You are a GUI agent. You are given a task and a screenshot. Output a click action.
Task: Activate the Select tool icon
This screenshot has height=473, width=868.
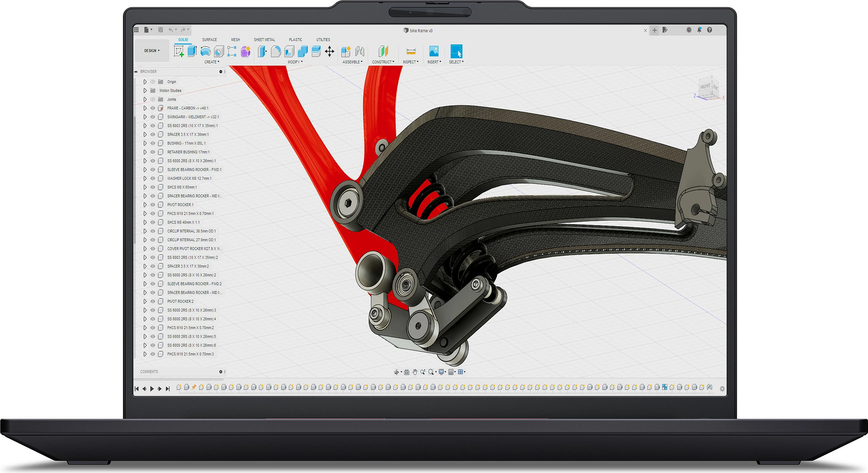pyautogui.click(x=456, y=51)
